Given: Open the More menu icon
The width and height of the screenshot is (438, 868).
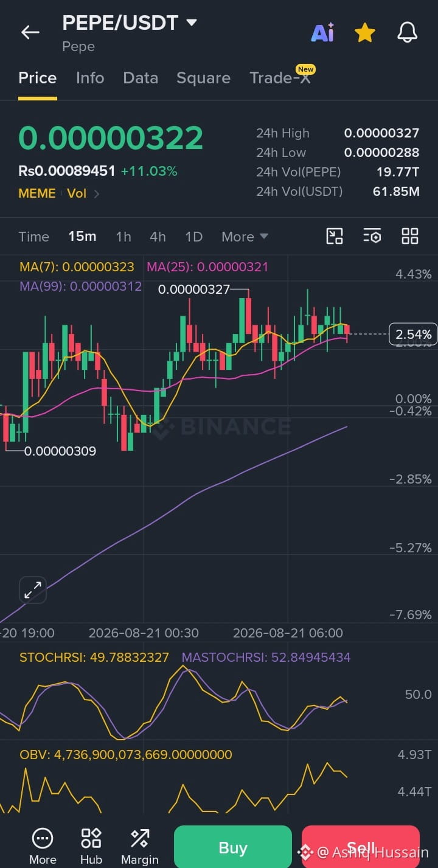Looking at the screenshot, I should pos(43,846).
